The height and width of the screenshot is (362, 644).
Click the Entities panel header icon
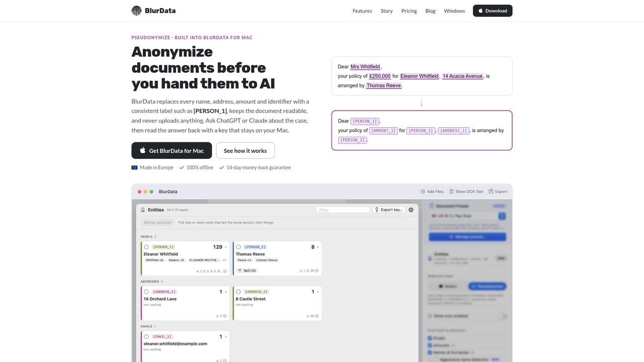(143, 210)
